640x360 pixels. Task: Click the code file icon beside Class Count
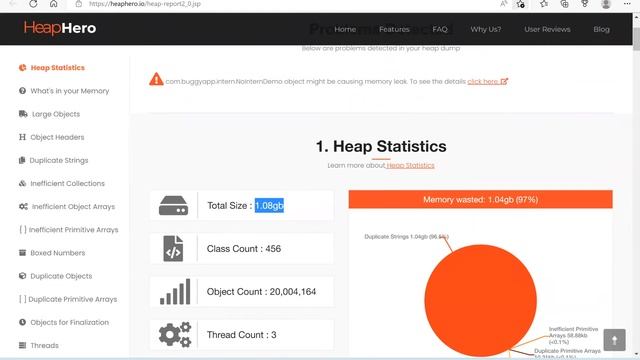pyautogui.click(x=173, y=248)
